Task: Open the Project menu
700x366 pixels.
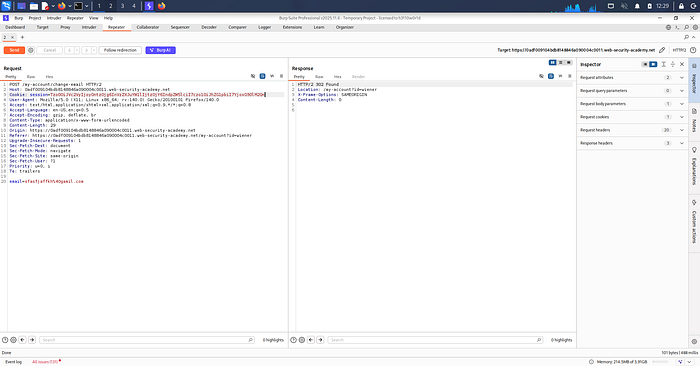Action: pyautogui.click(x=35, y=18)
